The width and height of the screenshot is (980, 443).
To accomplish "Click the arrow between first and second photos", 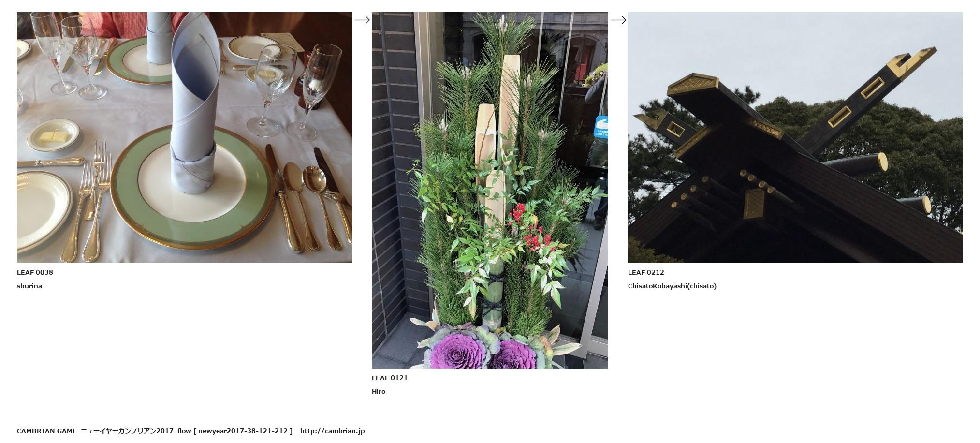I will pyautogui.click(x=362, y=20).
